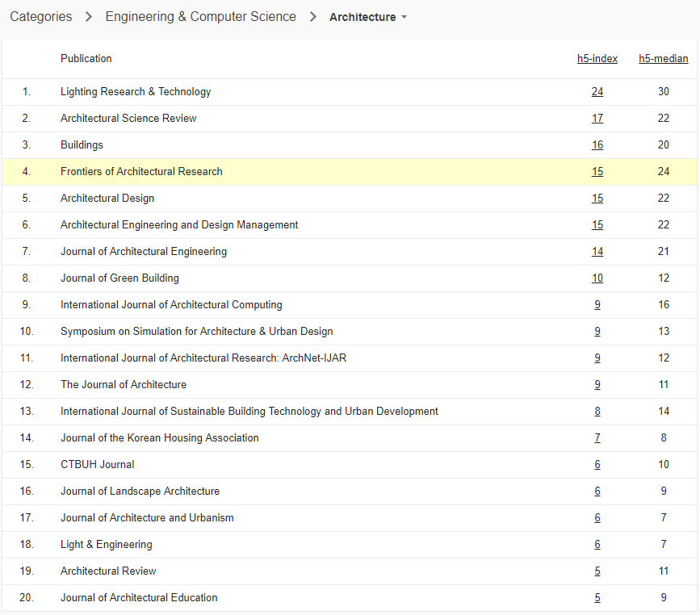Click rank number 13. in the table
This screenshot has height=615, width=700.
point(27,411)
